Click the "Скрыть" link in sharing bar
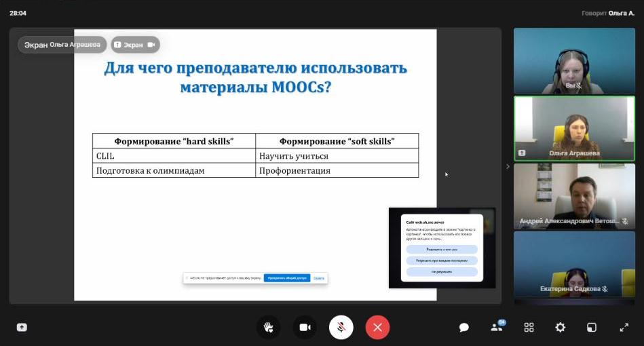Image resolution: width=644 pixels, height=346 pixels. [x=319, y=277]
